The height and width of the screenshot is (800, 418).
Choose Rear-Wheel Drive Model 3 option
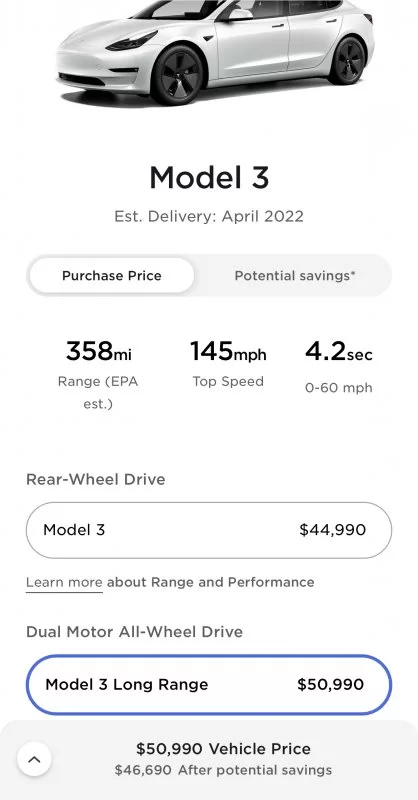point(209,530)
